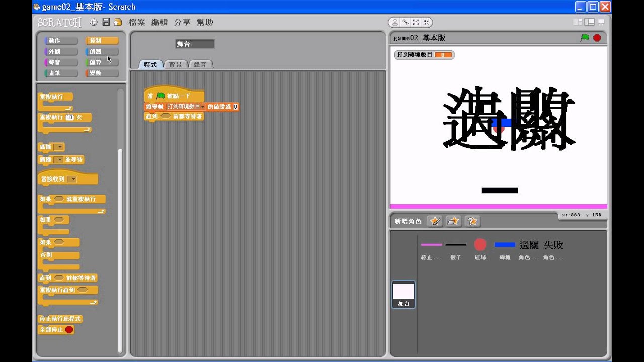Click the 當綠旗被點一下 hat block in script
This screenshot has width=644, height=362.
[174, 95]
